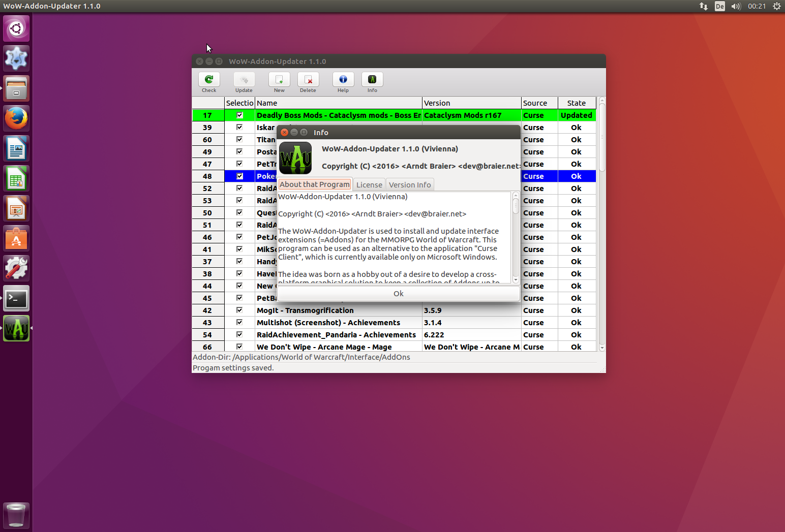785x532 pixels.
Task: Sort by Name column header
Action: point(339,103)
